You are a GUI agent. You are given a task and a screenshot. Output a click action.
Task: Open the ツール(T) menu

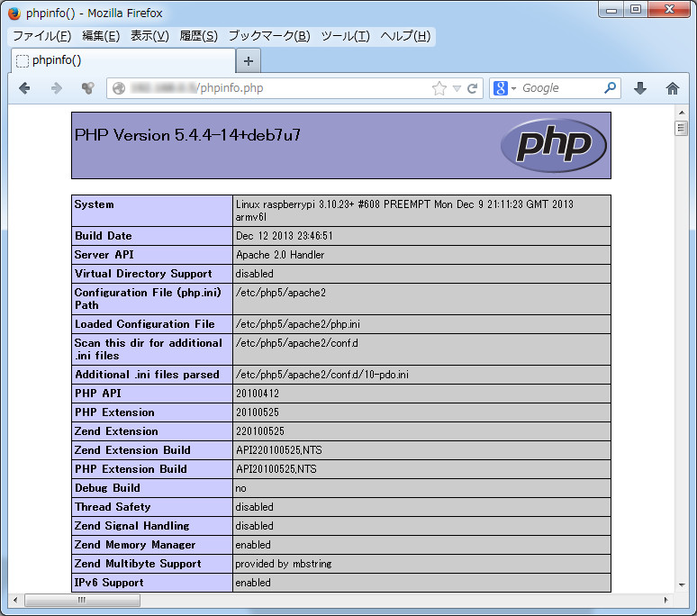[346, 36]
